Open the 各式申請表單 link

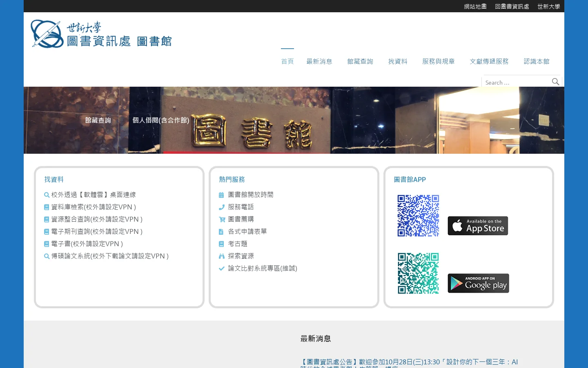247,231
